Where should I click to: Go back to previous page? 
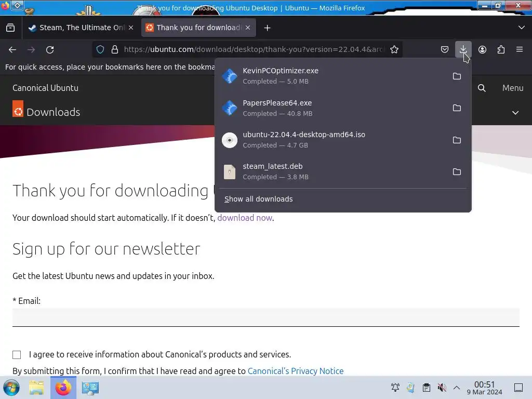pos(12,49)
